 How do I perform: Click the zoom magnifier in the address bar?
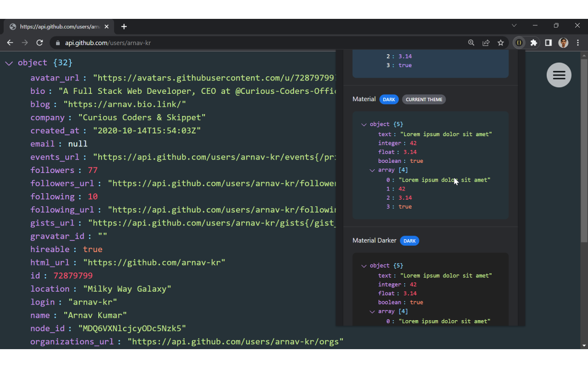click(x=471, y=42)
